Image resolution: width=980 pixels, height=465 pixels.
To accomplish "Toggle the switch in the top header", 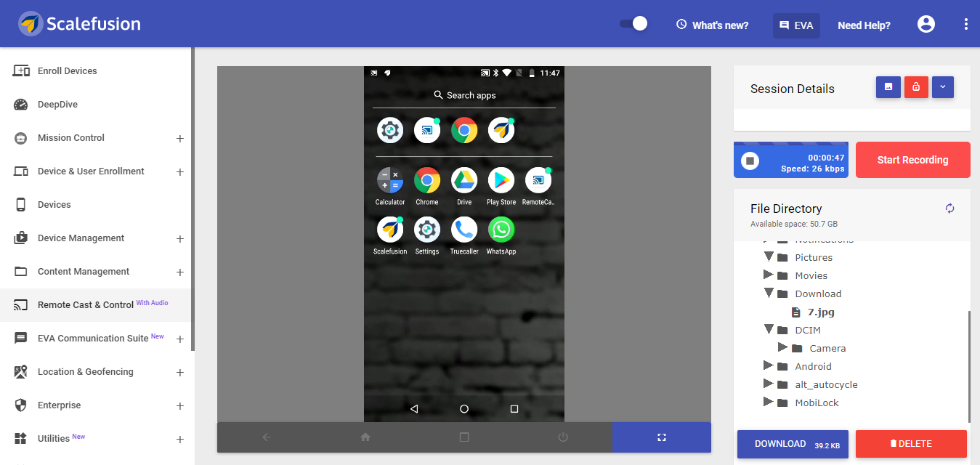I will tap(633, 24).
